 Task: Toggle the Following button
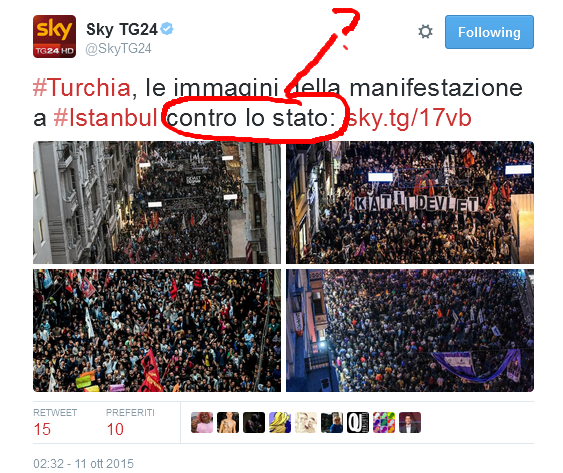point(489,32)
